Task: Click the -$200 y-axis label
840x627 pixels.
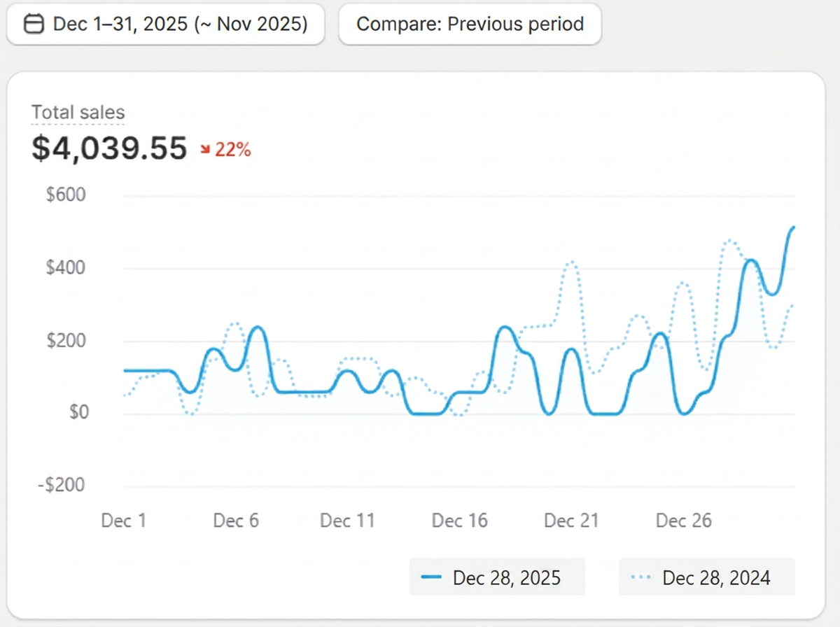Action: coord(61,485)
